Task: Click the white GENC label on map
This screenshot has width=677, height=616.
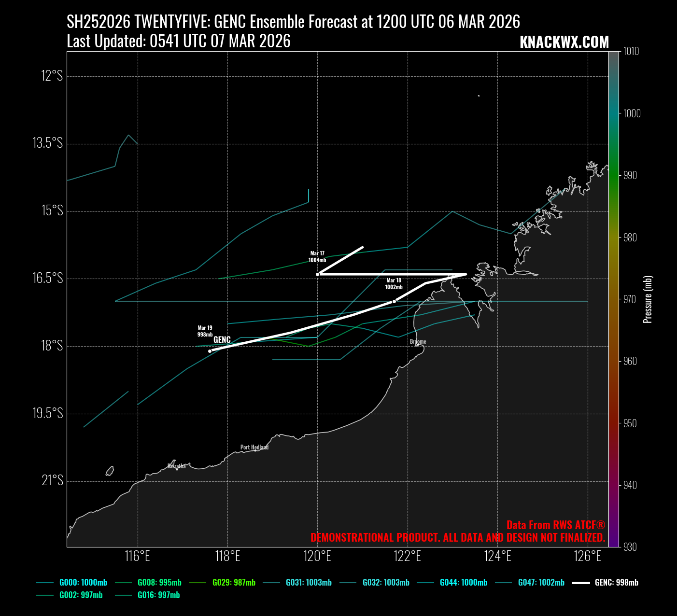Action: [222, 340]
